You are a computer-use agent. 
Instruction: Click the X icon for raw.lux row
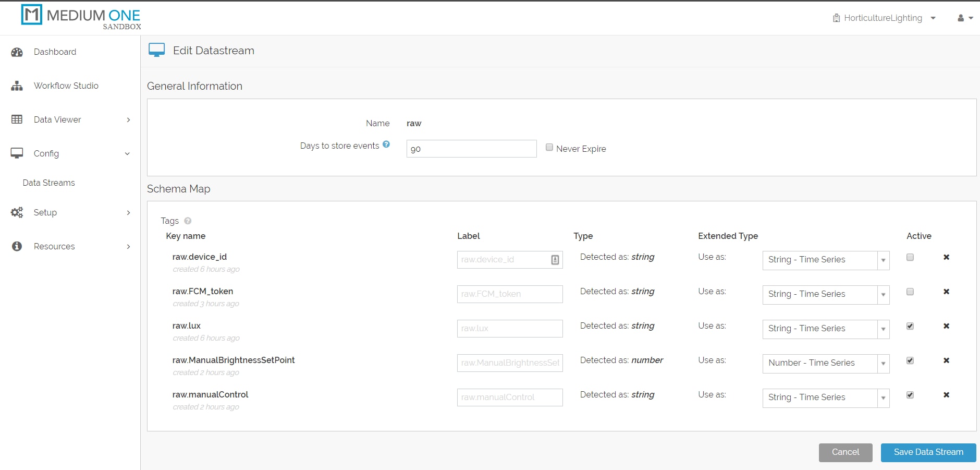[946, 326]
